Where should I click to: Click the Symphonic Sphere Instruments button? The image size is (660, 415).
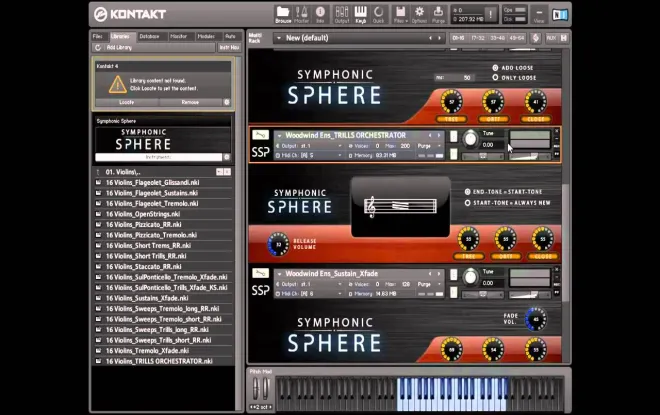tap(159, 157)
